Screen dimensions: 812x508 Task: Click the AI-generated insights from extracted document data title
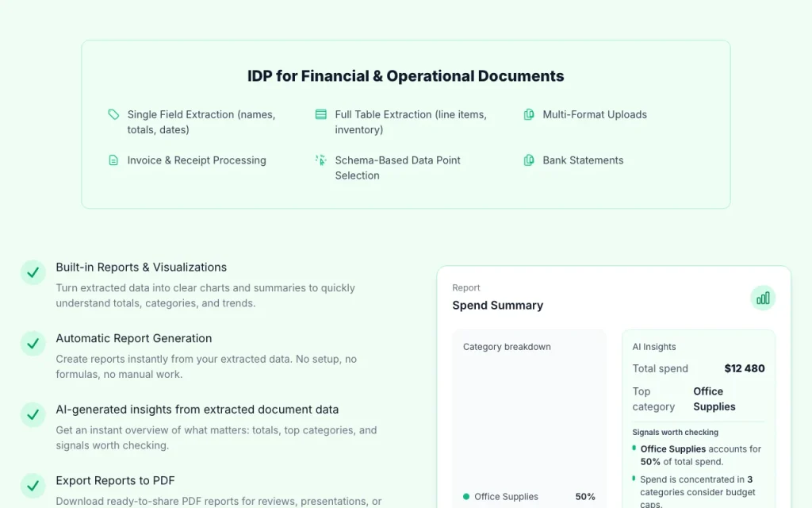tap(197, 410)
